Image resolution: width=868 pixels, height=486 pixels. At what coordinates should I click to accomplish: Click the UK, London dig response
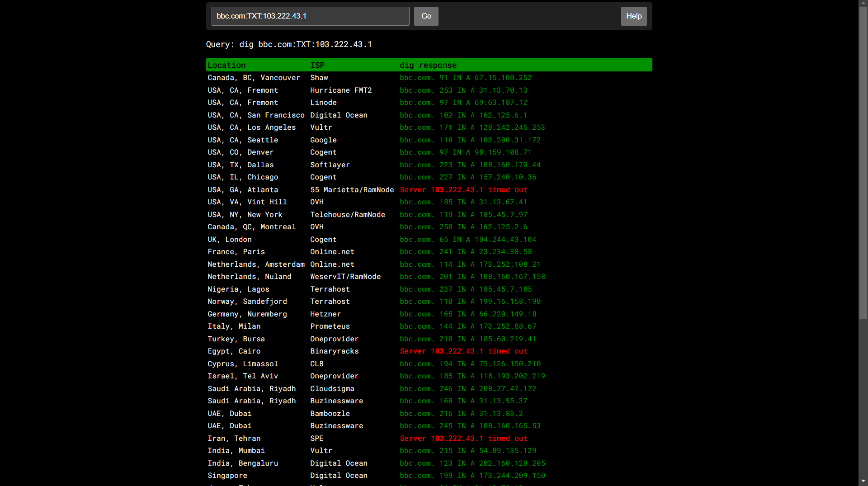[467, 240]
